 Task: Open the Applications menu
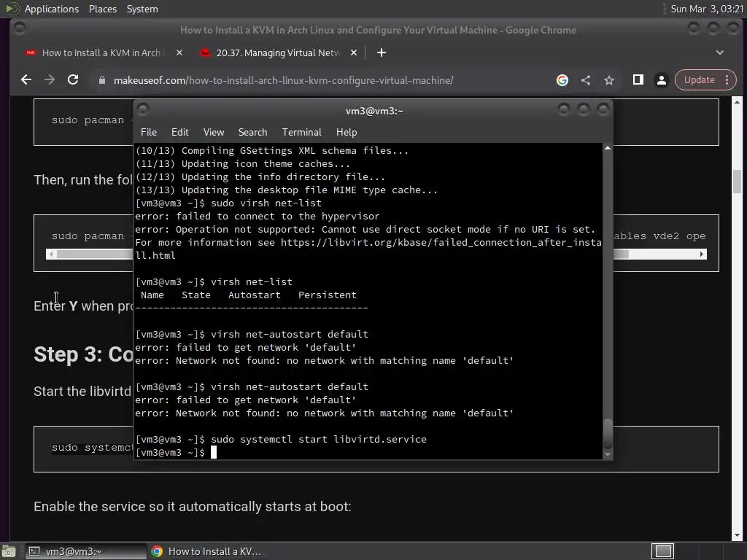(x=52, y=9)
